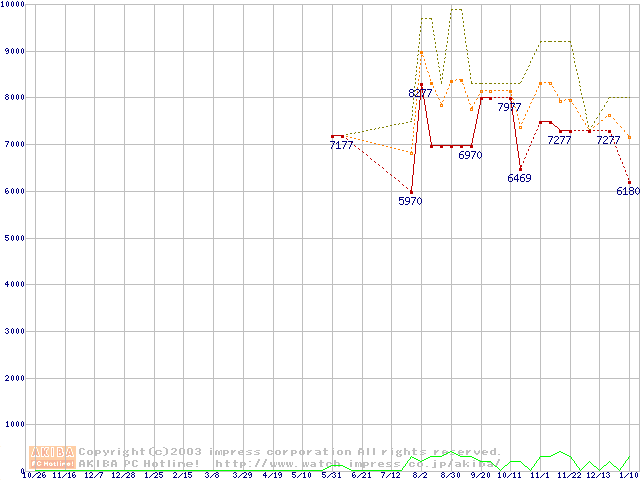This screenshot has width=640, height=480.
Task: Select the 8277 data point label
Action: coord(420,93)
